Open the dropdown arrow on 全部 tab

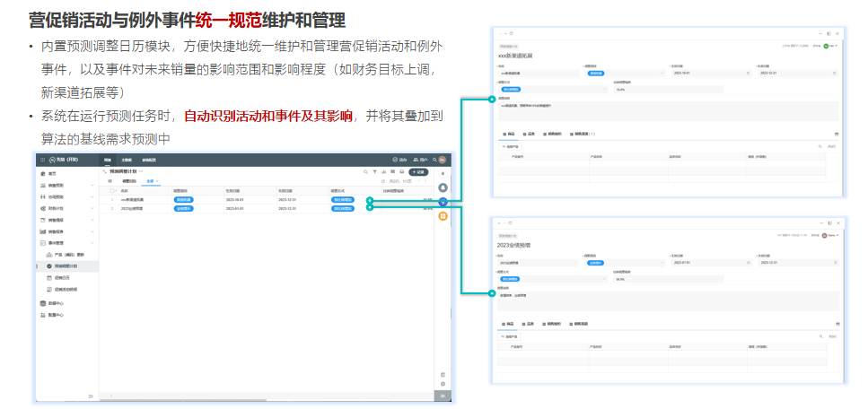click(157, 181)
